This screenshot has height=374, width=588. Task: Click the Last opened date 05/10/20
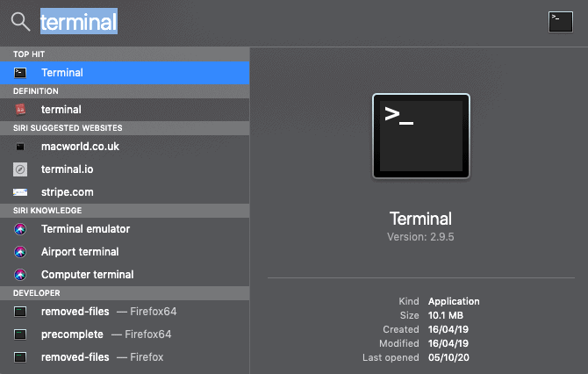(448, 357)
